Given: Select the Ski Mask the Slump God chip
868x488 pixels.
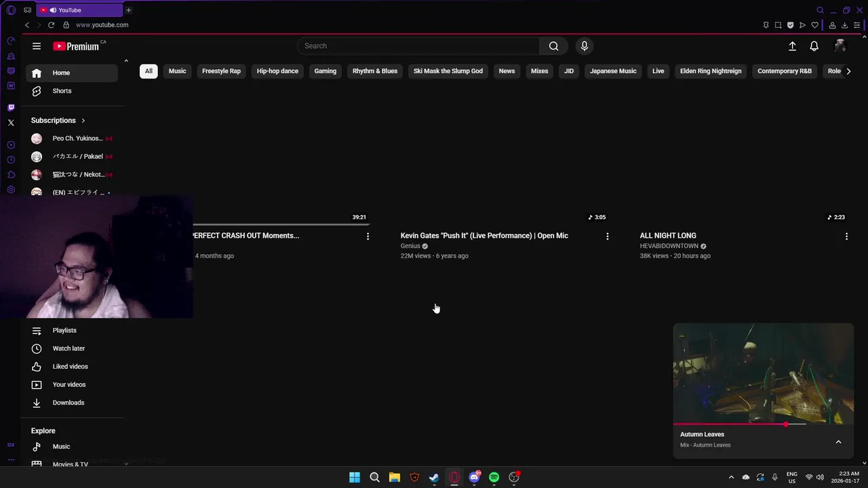Looking at the screenshot, I should [448, 71].
